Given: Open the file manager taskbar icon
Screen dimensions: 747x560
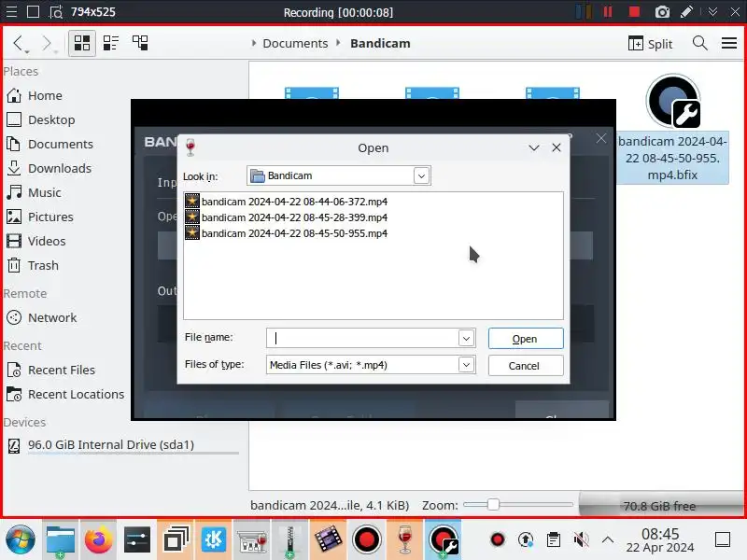Looking at the screenshot, I should [x=61, y=540].
